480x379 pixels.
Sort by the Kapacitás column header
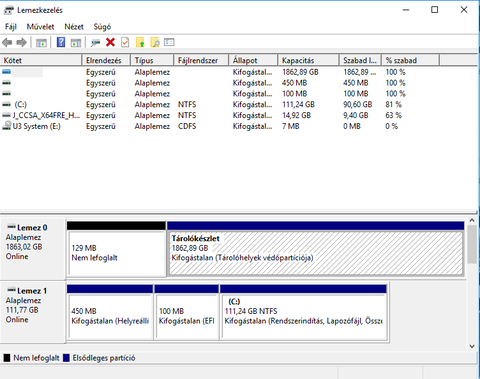tap(309, 60)
